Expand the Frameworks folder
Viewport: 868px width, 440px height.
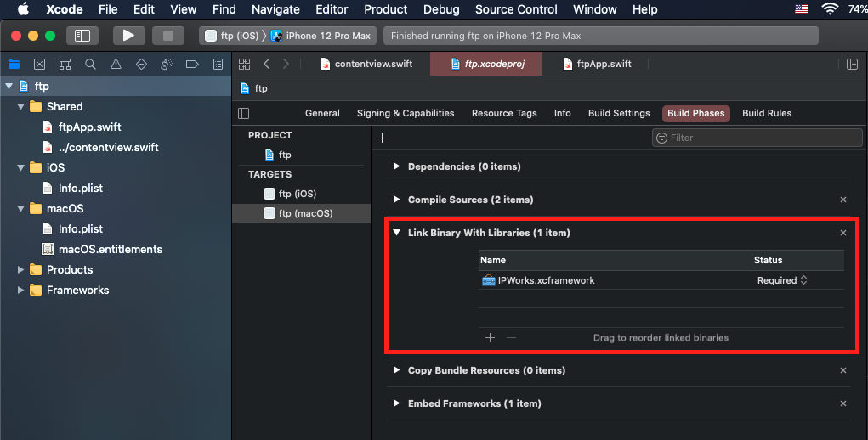(x=20, y=291)
